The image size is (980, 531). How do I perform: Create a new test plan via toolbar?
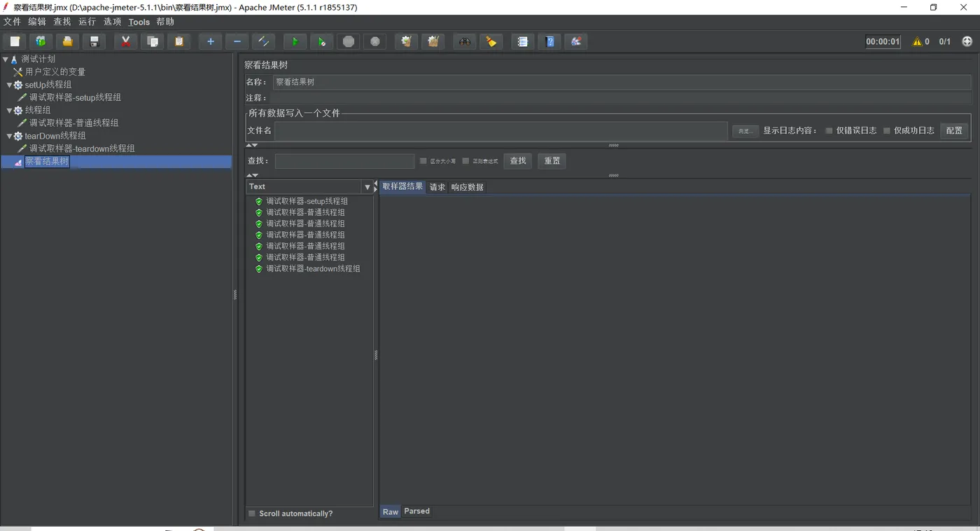15,41
